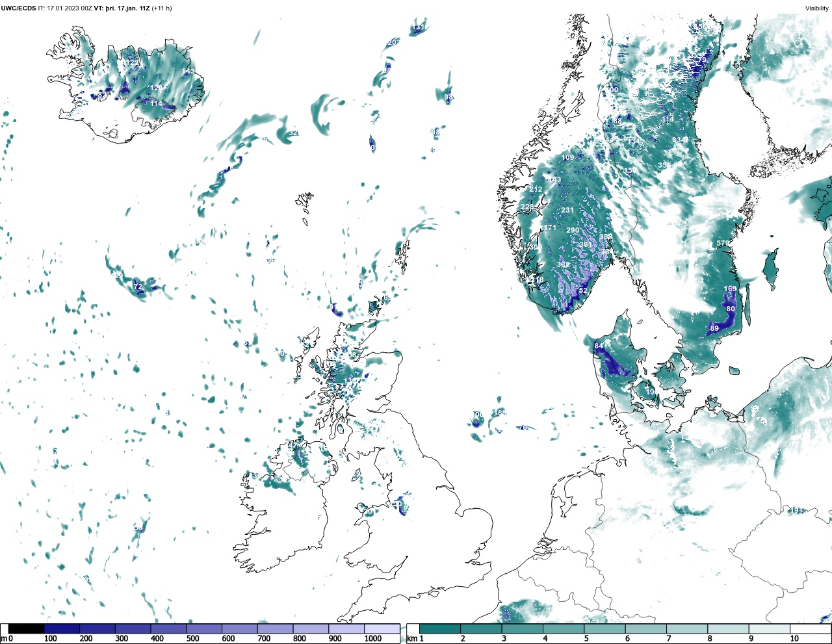Click km legend tick label '5'

[586, 639]
